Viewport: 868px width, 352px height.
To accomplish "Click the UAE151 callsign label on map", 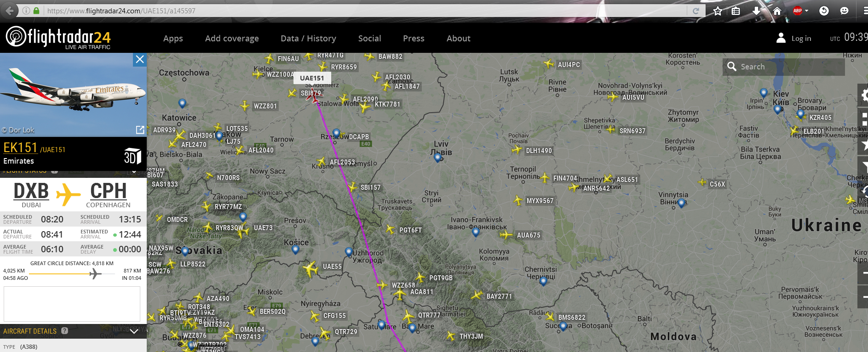I will [x=312, y=78].
